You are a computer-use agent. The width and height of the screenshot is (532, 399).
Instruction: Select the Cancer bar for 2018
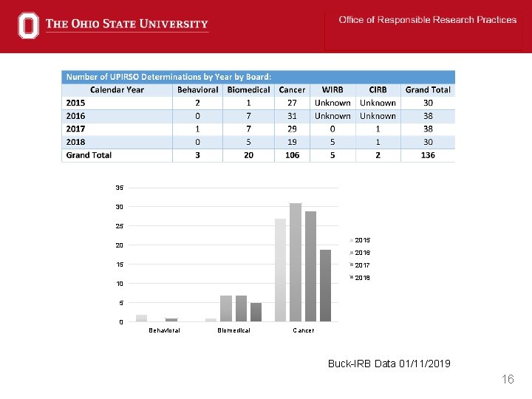point(325,286)
